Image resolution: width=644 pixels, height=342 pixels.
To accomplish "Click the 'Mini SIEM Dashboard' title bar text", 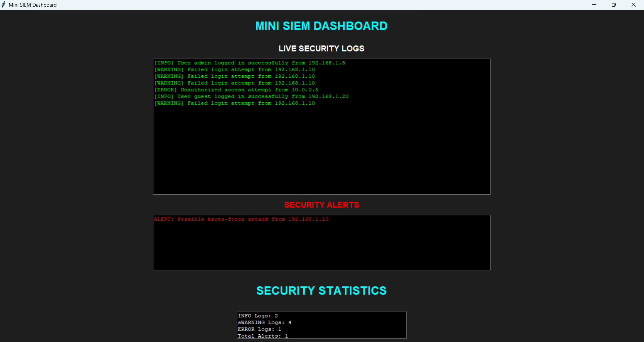I will click(33, 5).
